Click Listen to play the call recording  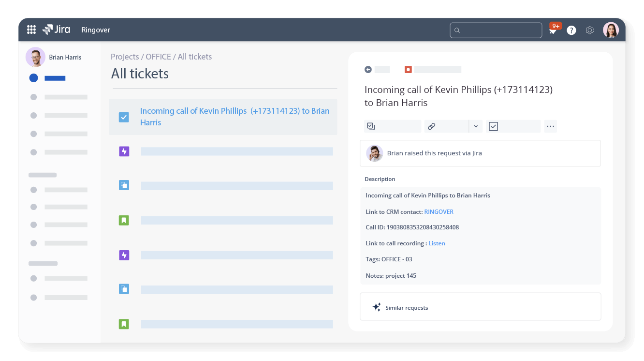coord(437,243)
